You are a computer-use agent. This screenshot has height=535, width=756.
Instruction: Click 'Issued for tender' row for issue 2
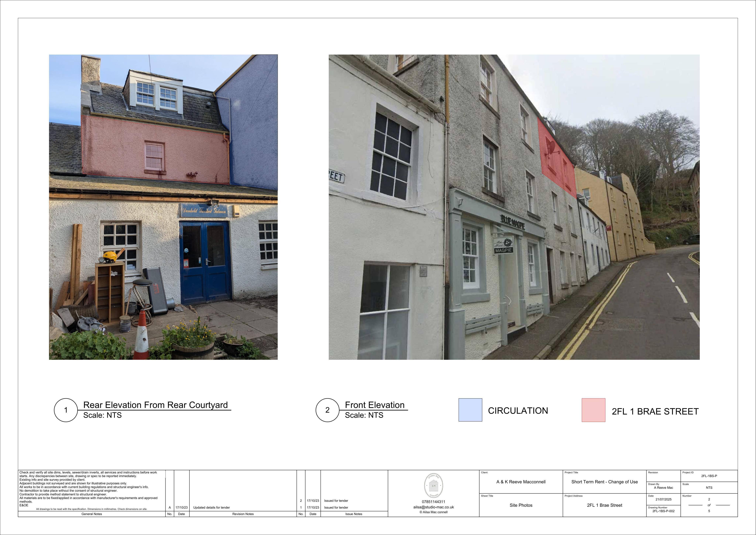(x=336, y=501)
